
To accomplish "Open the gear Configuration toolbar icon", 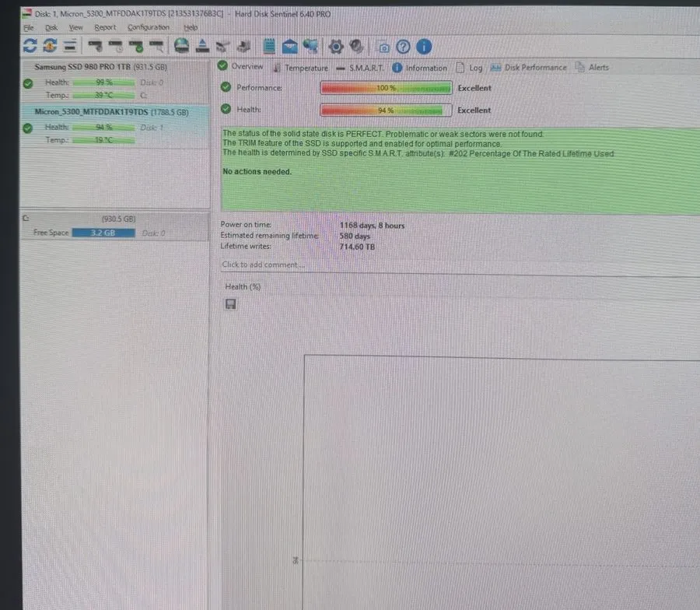I will [x=336, y=47].
